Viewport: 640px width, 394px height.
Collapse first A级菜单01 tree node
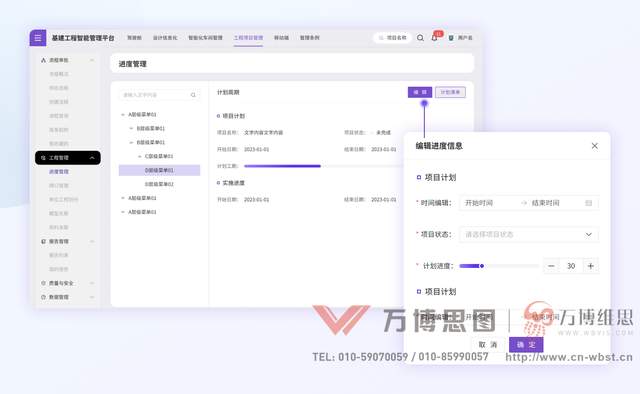click(123, 114)
